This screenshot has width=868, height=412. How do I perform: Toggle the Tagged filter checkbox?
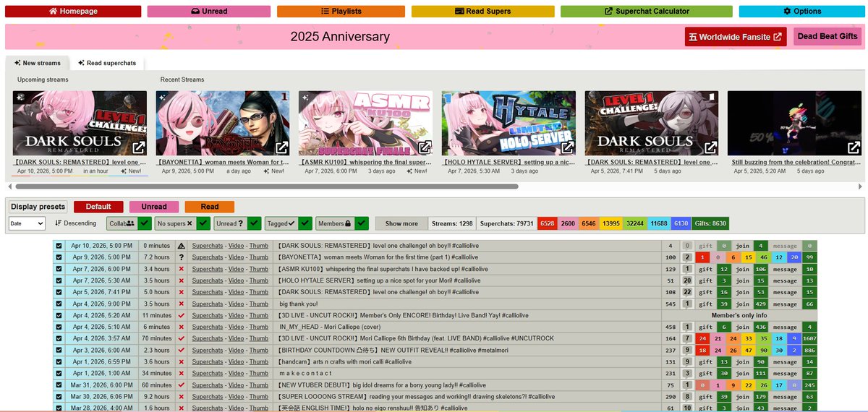coord(305,223)
